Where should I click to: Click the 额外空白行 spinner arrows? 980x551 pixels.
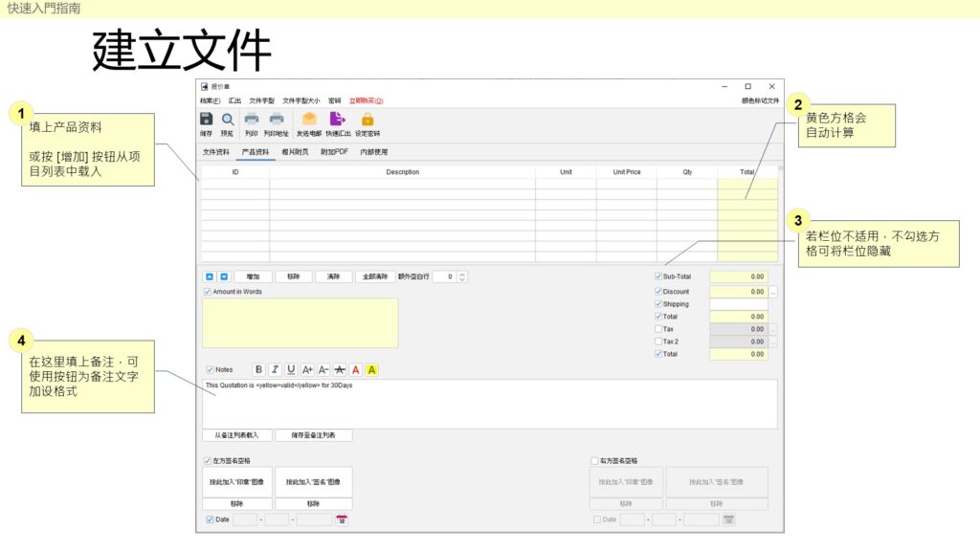(x=462, y=276)
